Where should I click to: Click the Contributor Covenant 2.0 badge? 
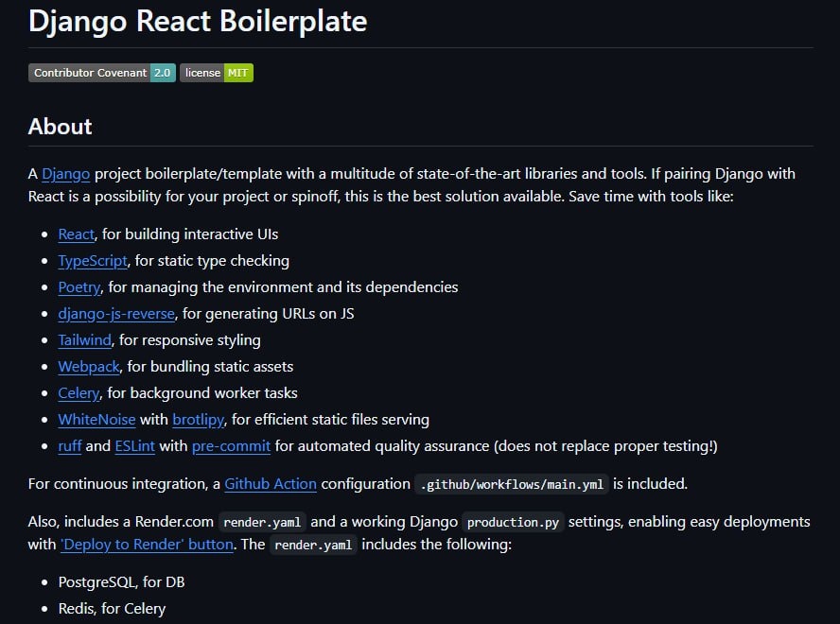pos(101,73)
